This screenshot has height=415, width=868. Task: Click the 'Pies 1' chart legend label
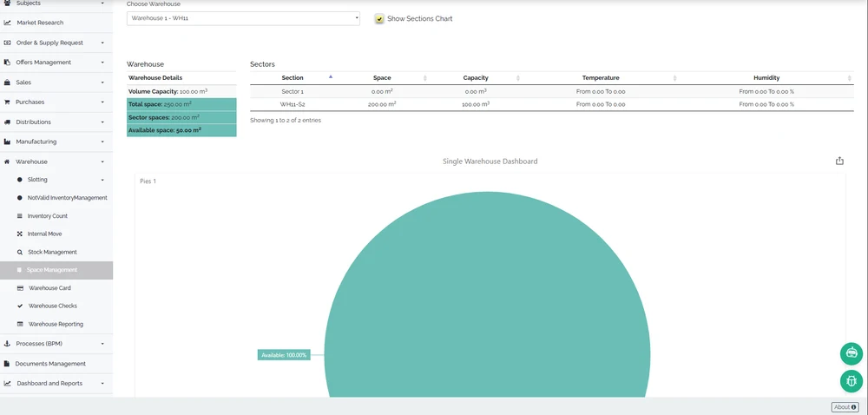tap(148, 181)
